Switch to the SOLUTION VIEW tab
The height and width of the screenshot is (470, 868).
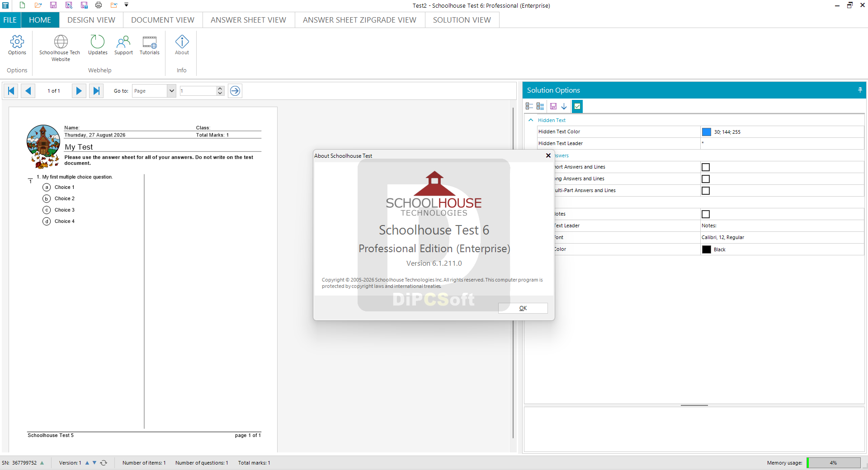(462, 20)
